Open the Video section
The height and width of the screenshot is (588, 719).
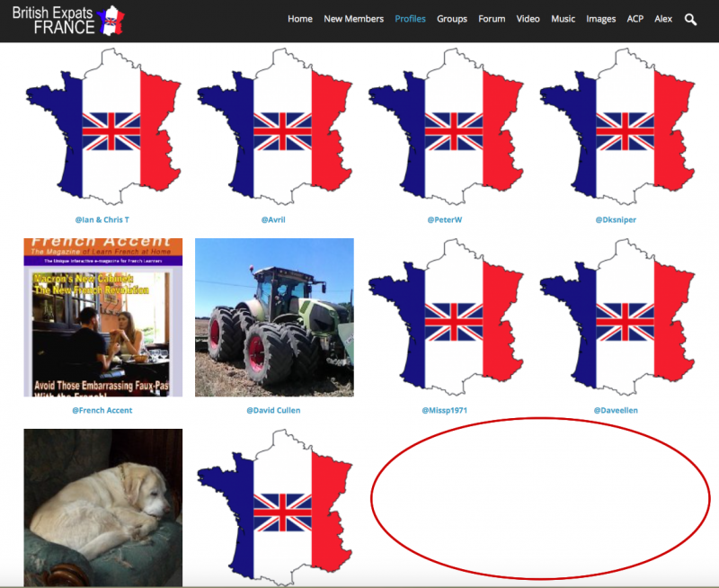tap(528, 19)
